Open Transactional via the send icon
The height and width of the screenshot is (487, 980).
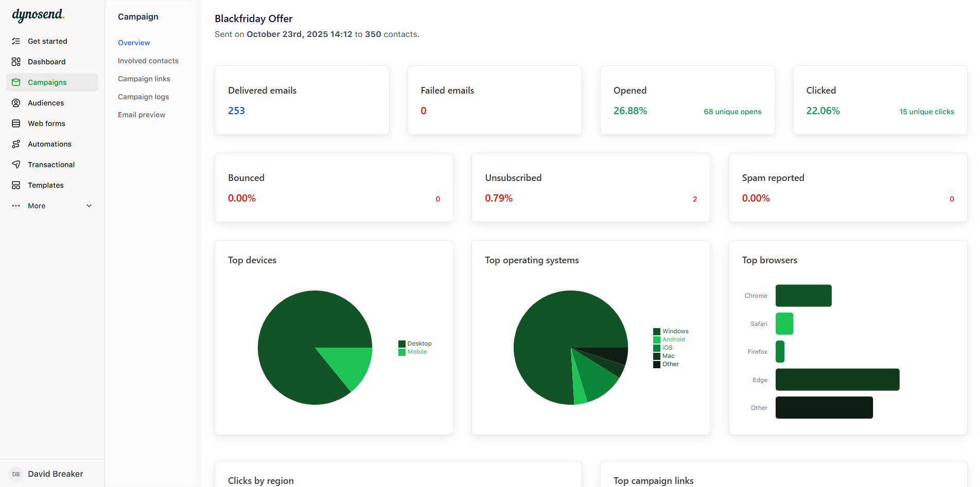click(x=16, y=165)
